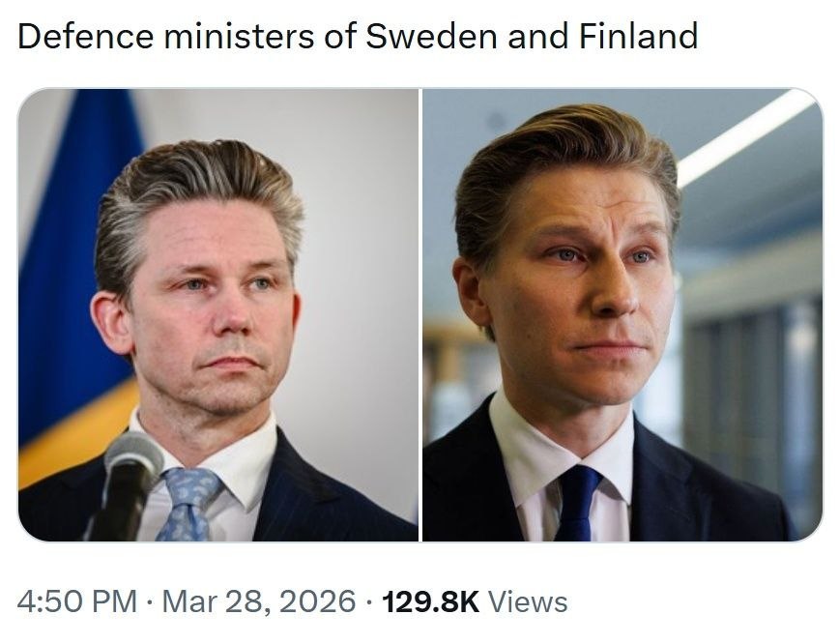Click the dark navy tie
The width and height of the screenshot is (839, 644).
click(x=576, y=501)
